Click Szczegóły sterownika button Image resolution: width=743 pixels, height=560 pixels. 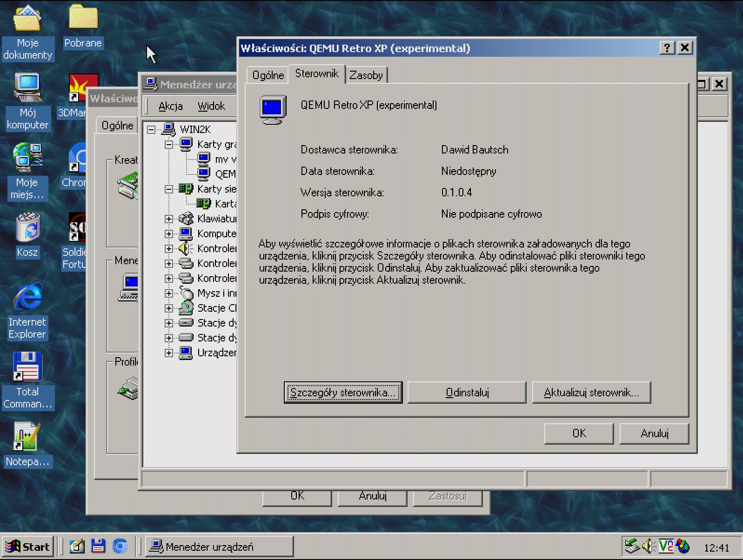(x=343, y=393)
